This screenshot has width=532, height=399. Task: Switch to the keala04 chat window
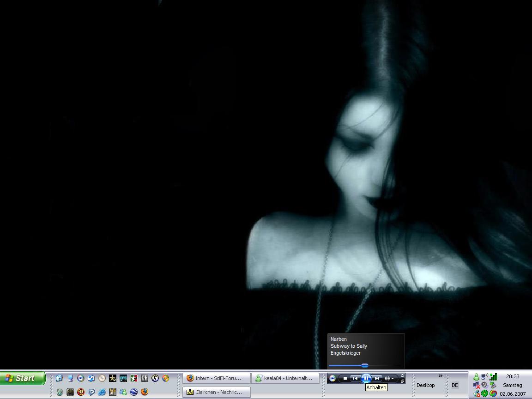coord(286,378)
